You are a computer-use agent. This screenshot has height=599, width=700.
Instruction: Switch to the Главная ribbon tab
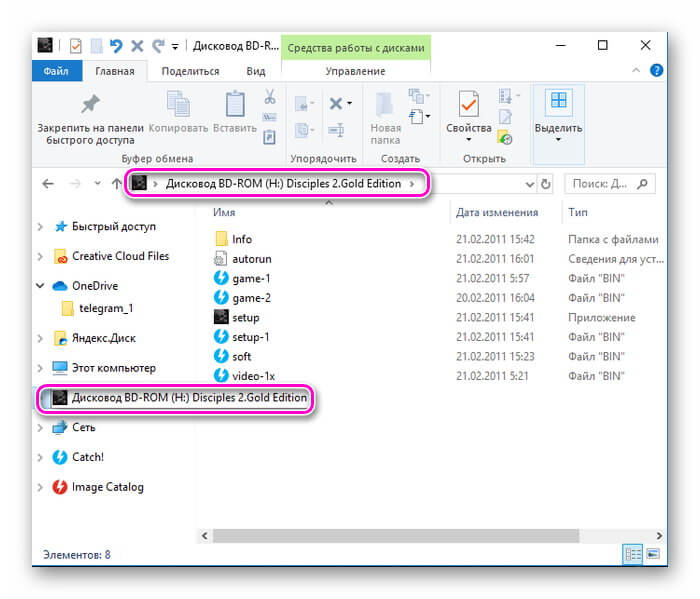click(115, 71)
